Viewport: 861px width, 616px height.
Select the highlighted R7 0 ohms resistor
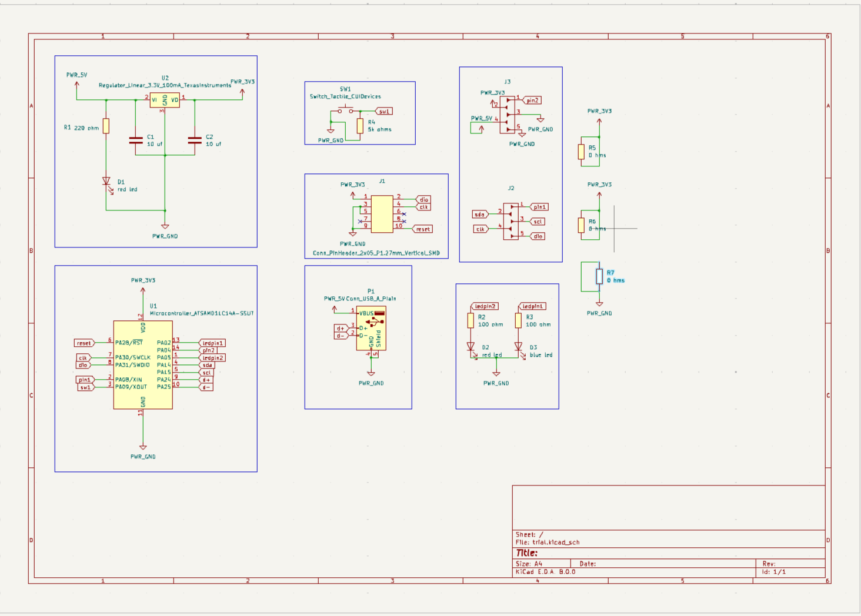click(600, 276)
